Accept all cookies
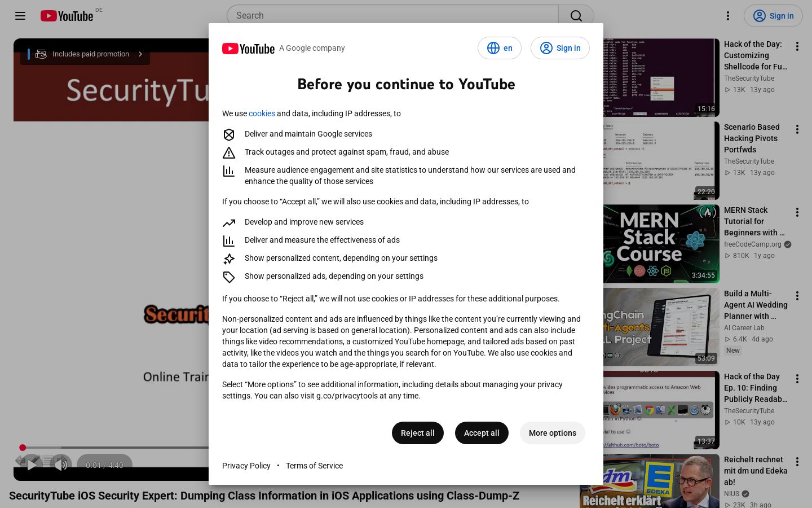Screen dimensions: 812x508 click(482, 433)
